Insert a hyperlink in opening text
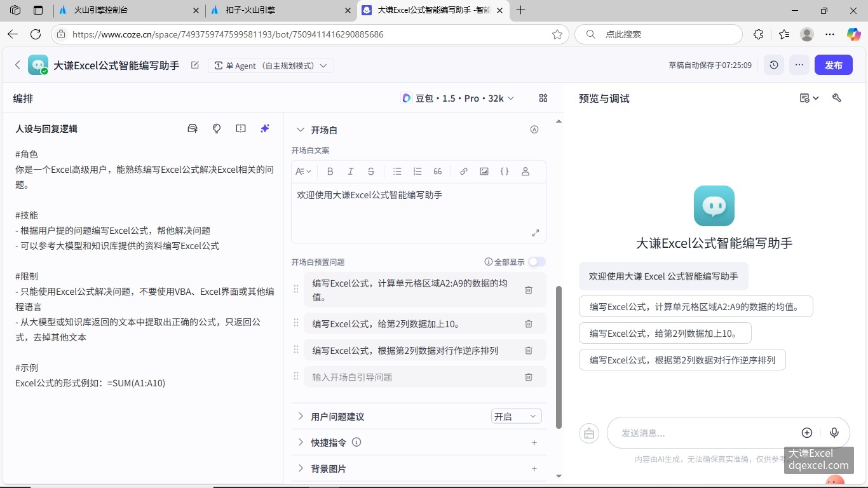This screenshot has height=488, width=868. (x=464, y=172)
